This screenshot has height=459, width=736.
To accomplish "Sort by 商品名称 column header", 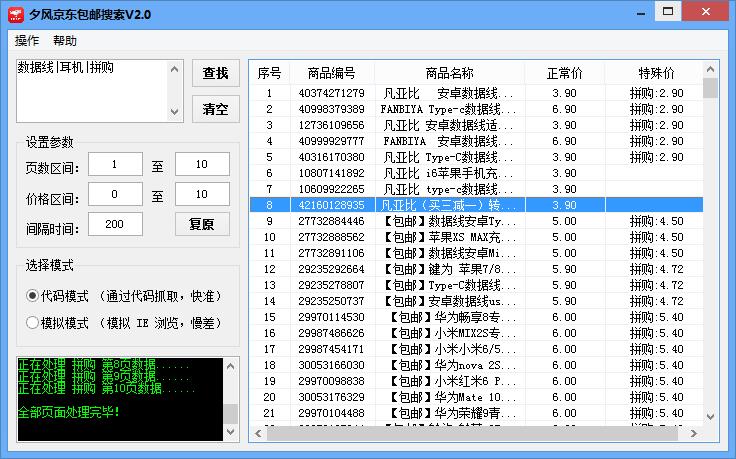I will click(449, 73).
